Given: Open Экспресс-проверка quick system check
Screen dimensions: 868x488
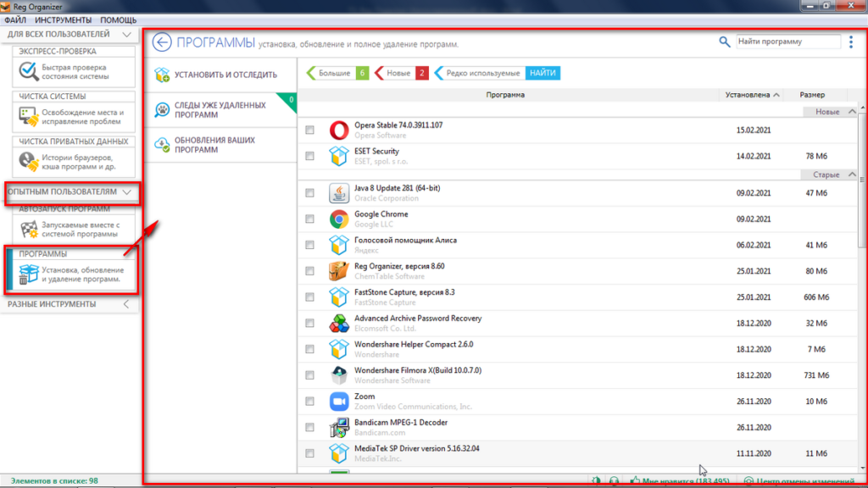Looking at the screenshot, I should click(x=70, y=73).
